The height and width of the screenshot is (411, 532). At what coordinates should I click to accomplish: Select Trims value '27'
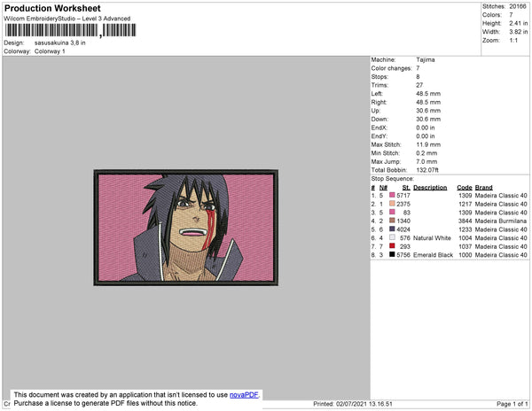419,85
